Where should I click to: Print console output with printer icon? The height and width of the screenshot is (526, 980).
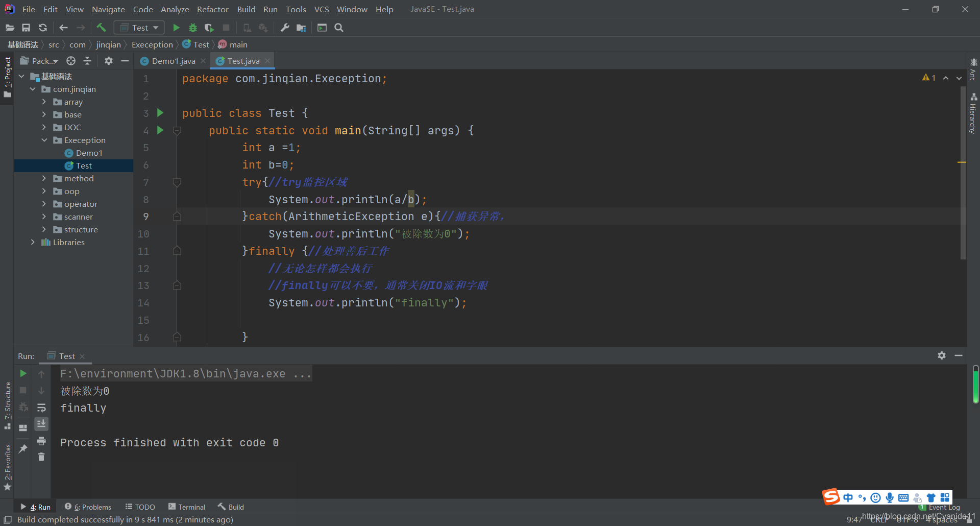click(x=41, y=441)
